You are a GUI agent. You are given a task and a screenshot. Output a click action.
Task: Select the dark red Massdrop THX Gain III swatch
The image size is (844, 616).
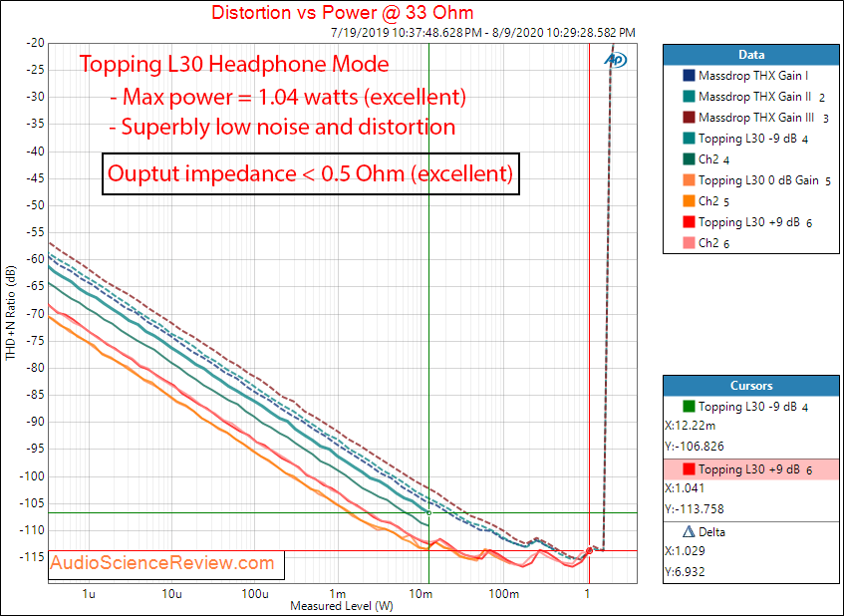tap(689, 118)
